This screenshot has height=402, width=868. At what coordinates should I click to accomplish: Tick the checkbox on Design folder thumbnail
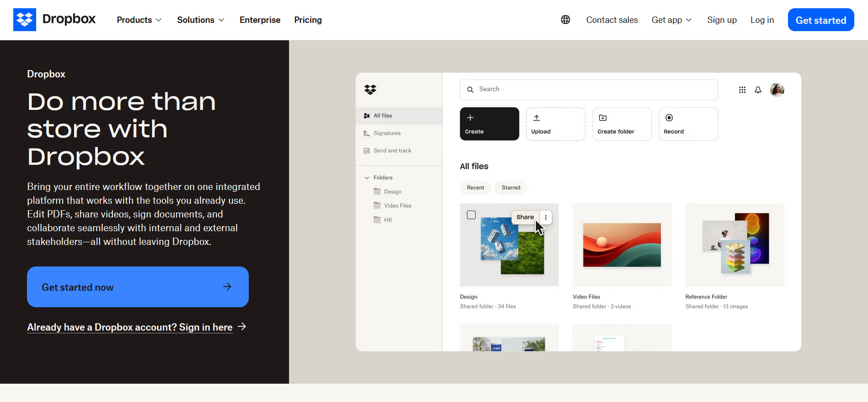[x=472, y=215]
